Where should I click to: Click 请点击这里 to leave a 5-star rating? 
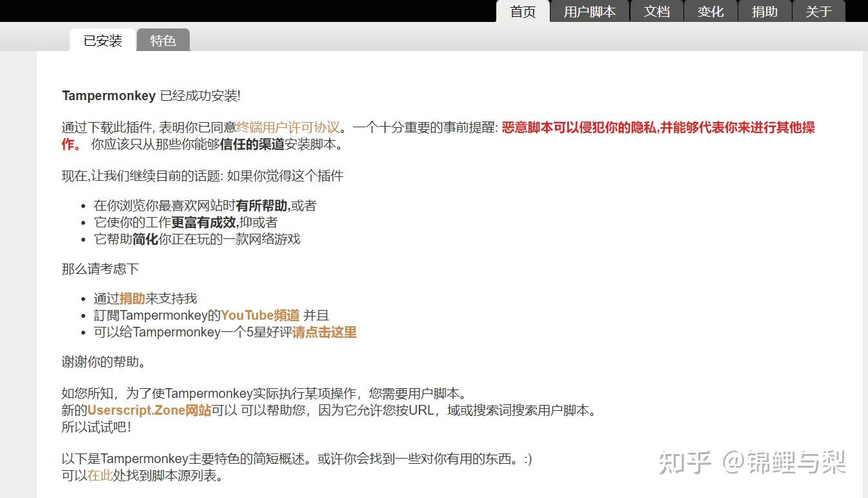click(x=325, y=332)
